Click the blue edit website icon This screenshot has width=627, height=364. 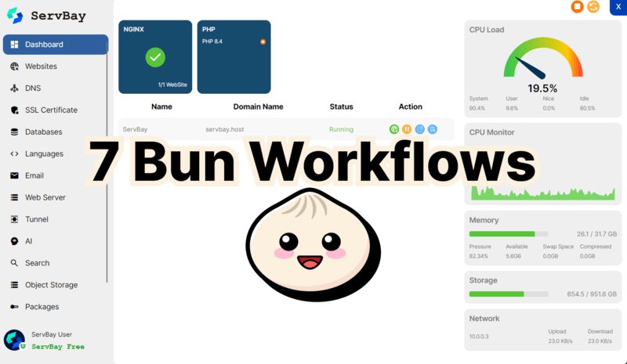[419, 129]
